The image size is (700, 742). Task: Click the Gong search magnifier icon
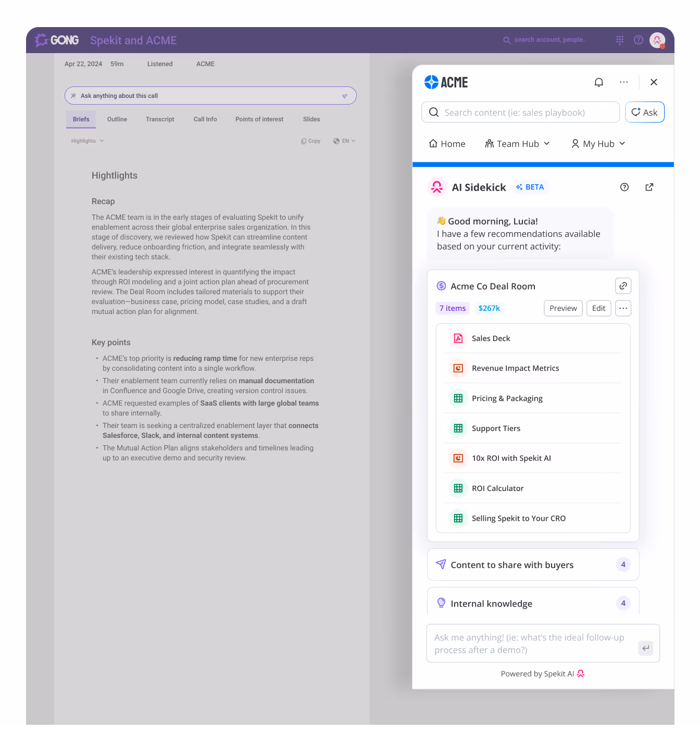[507, 40]
